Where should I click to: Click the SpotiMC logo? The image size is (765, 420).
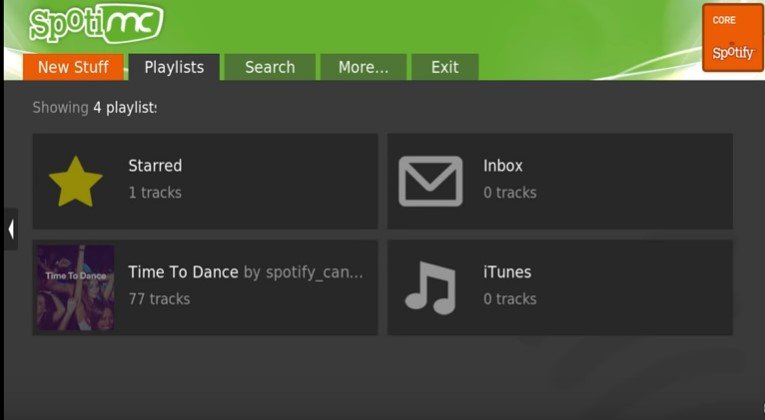96,23
